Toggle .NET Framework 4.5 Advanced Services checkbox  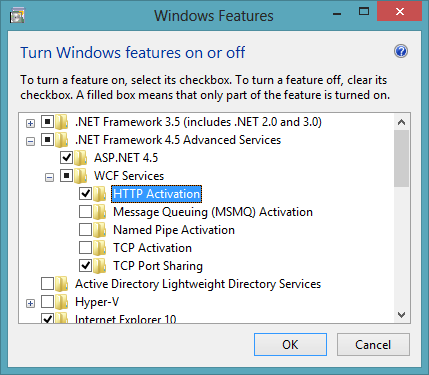pos(47,140)
